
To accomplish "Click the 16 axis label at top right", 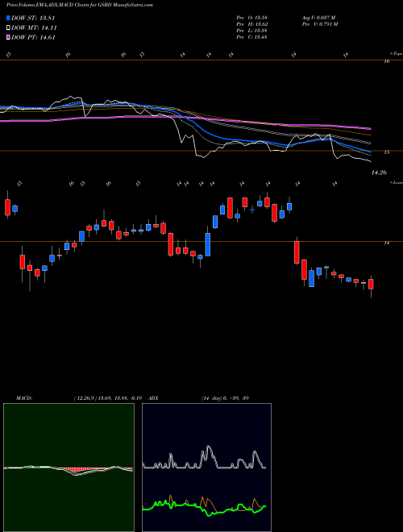I will click(x=386, y=61).
